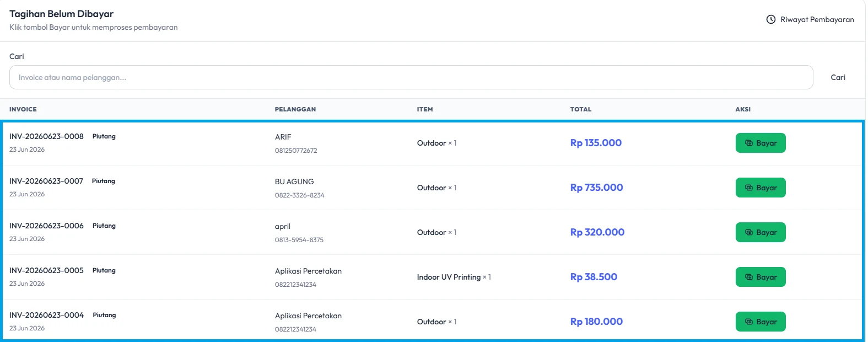Click Bayar for the Rp 180.000 invoice
Viewport: 868px width, 342px height.
click(761, 322)
